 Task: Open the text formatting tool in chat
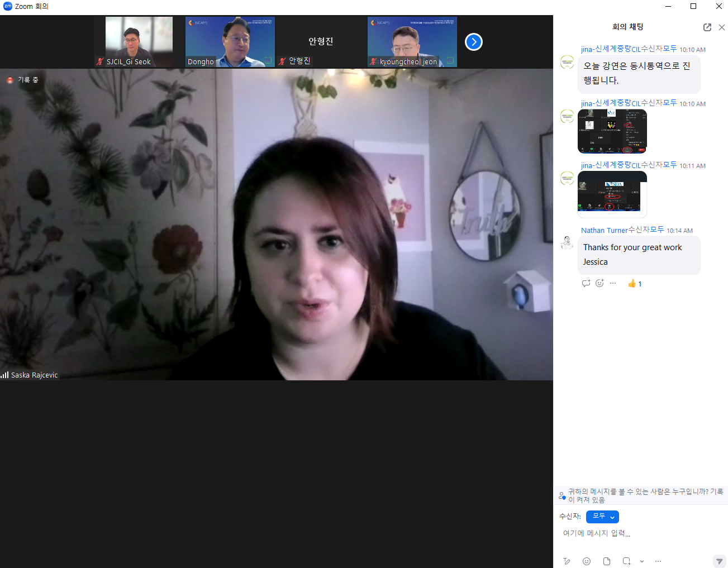tap(567, 561)
